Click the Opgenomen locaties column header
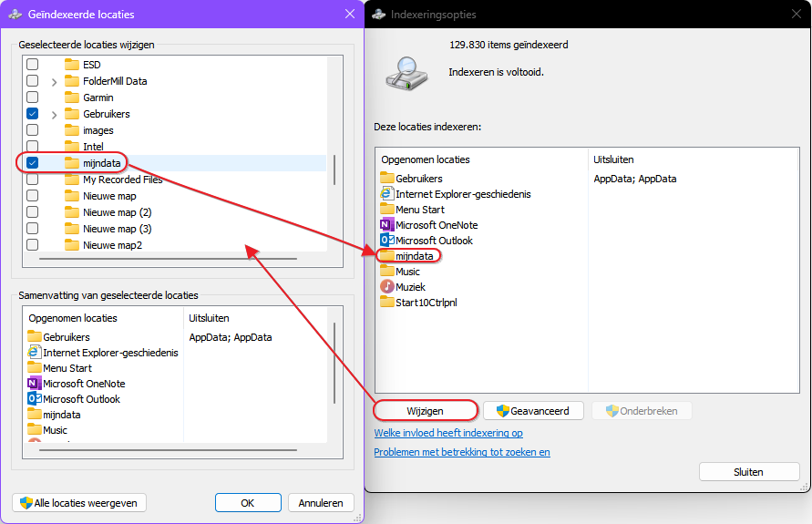Viewport: 812px width, 524px height. (x=425, y=159)
